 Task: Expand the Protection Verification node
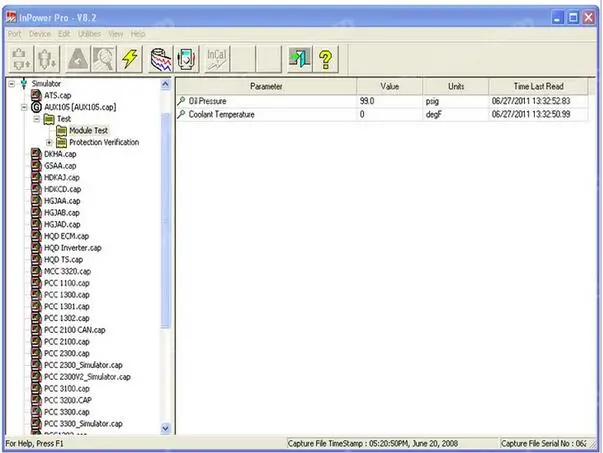(49, 142)
